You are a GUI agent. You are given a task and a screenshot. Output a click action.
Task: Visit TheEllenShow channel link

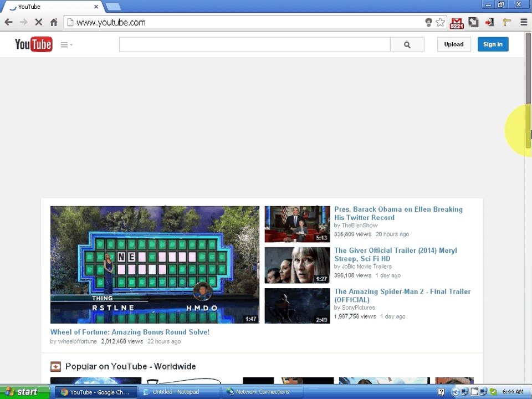click(360, 226)
